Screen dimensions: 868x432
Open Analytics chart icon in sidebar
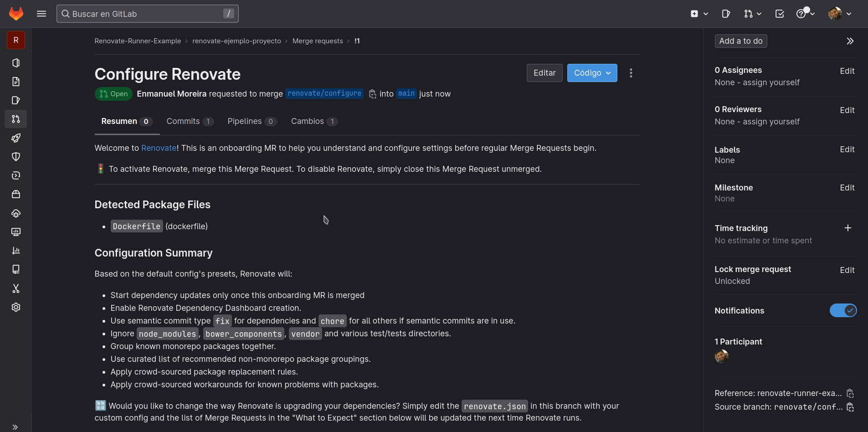(x=16, y=251)
